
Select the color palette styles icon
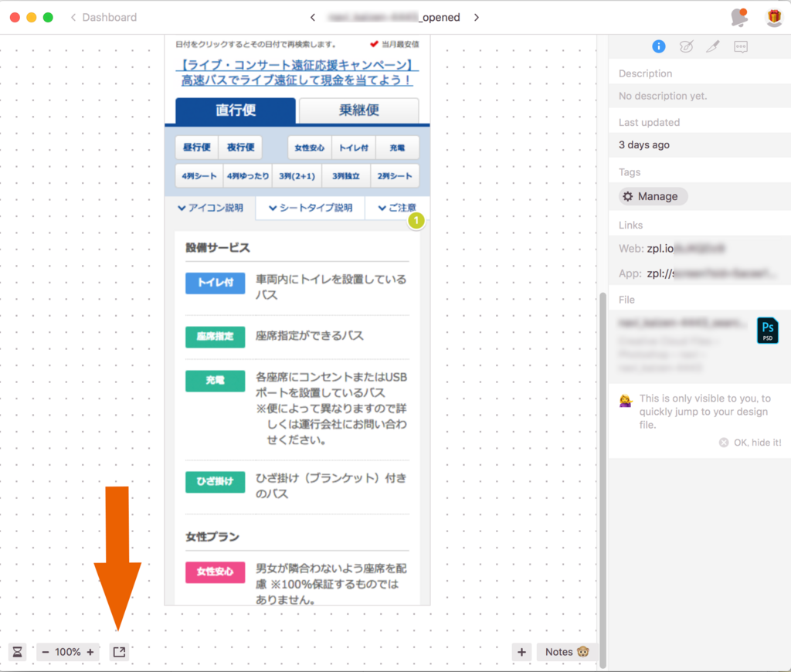pyautogui.click(x=686, y=46)
